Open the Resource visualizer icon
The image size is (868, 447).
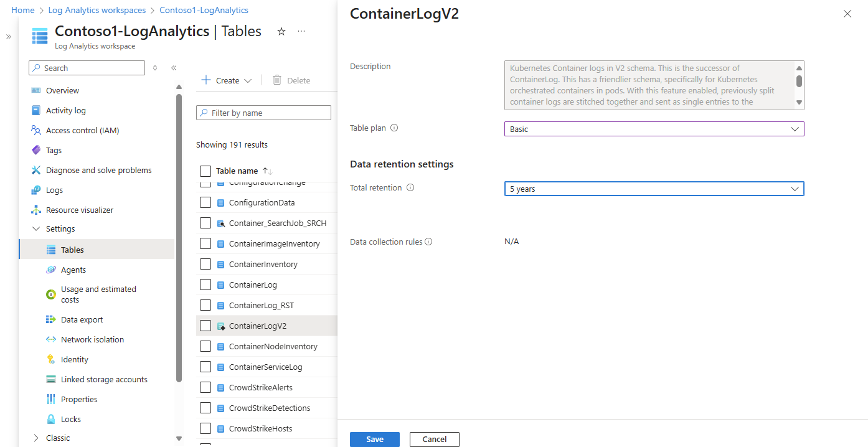[36, 210]
